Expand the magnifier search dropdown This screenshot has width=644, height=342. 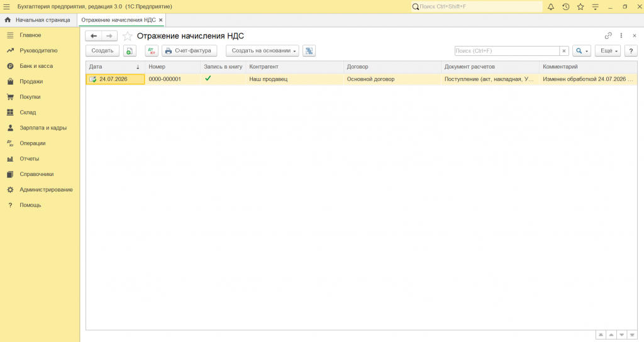[x=582, y=51]
